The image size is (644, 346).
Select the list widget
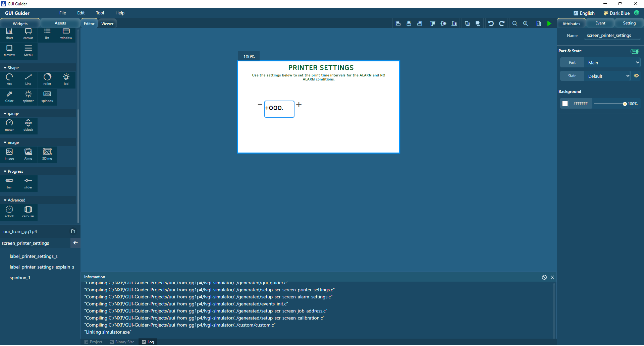[47, 34]
